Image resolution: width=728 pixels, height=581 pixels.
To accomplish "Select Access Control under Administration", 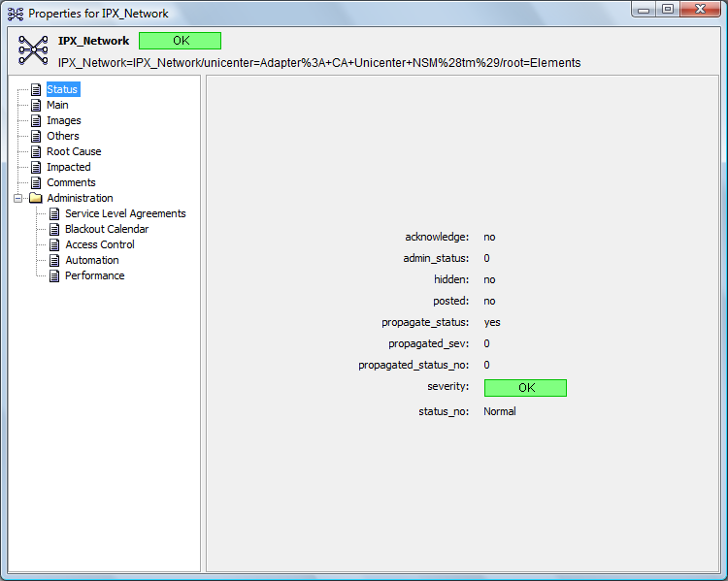I will 100,244.
